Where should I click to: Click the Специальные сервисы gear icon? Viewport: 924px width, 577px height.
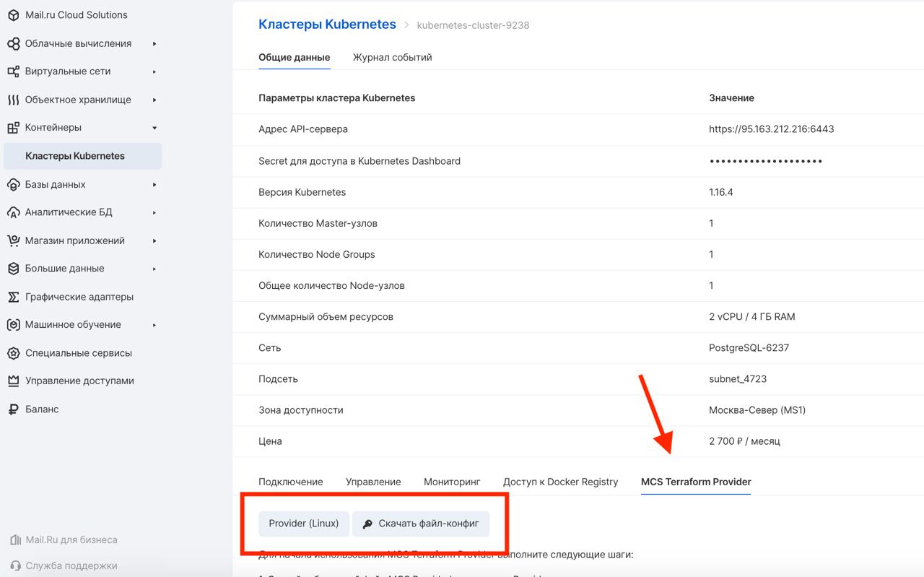[x=13, y=353]
